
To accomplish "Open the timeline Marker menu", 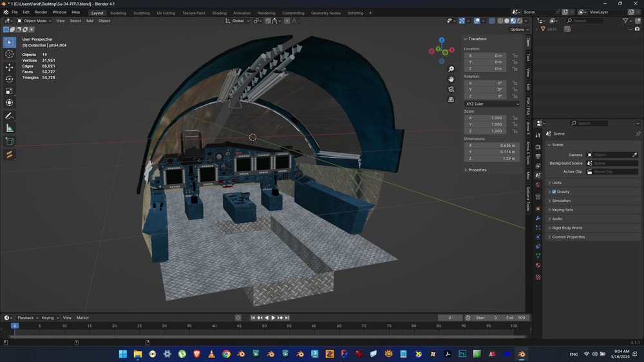I will pyautogui.click(x=82, y=318).
